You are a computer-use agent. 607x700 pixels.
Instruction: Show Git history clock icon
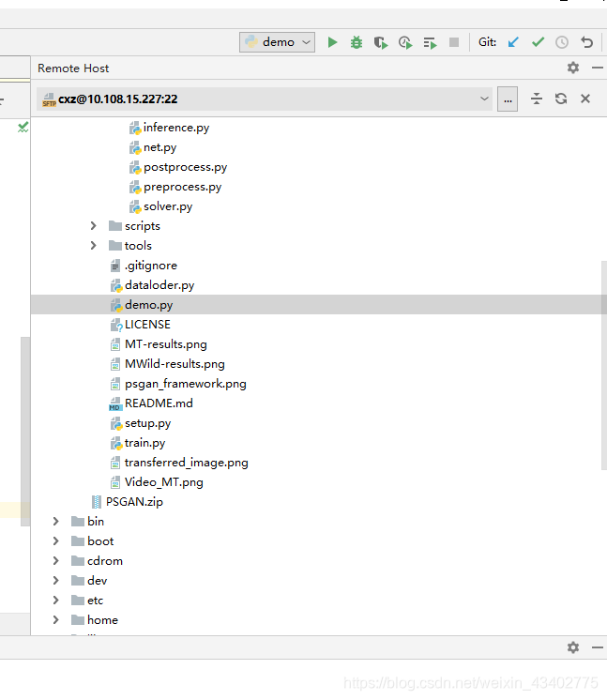point(562,42)
